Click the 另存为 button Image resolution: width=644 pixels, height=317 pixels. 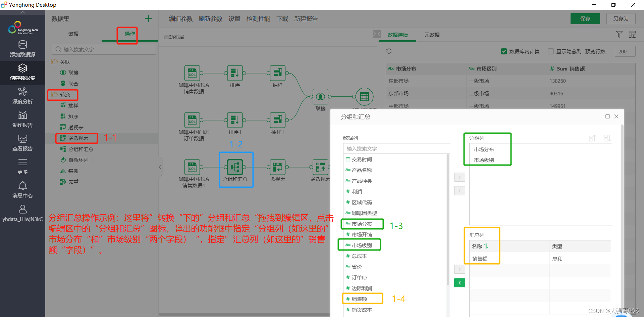pyautogui.click(x=621, y=18)
